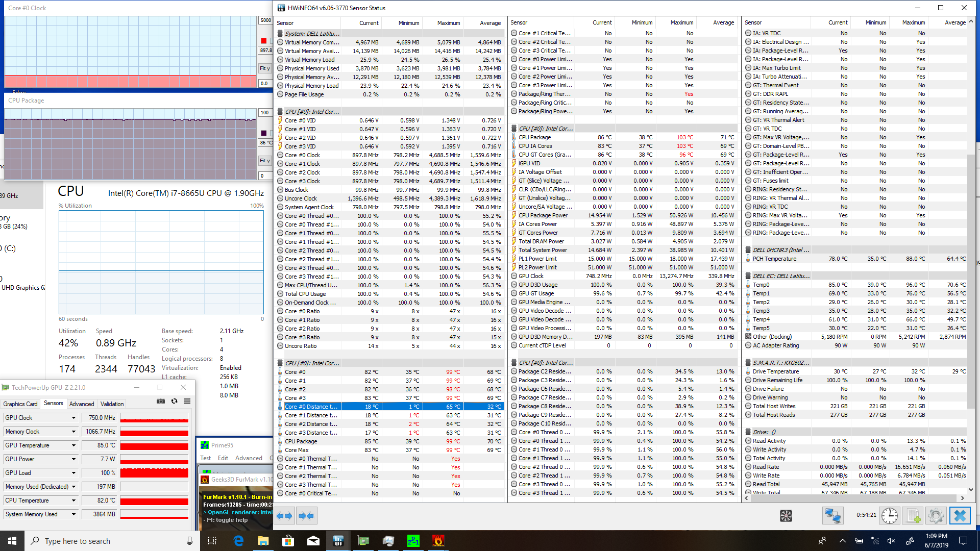Open Memory Clock sensor dropdown in GPU-Z

coord(73,432)
